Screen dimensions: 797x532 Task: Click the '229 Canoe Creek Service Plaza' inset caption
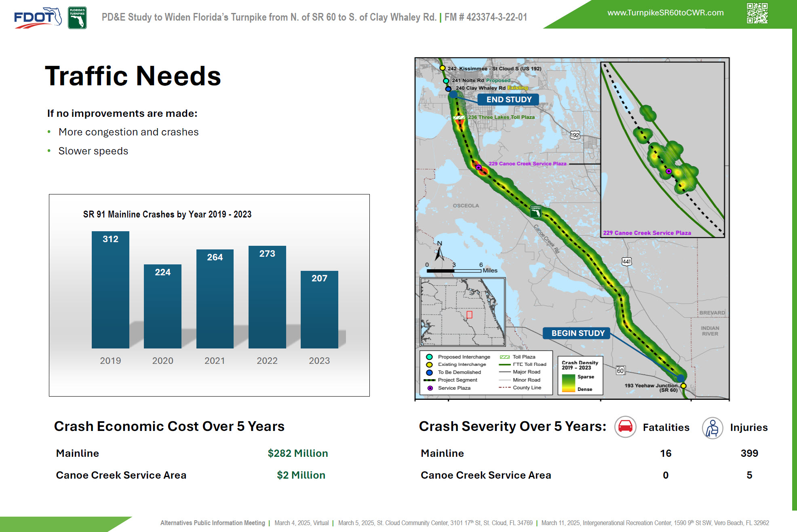647,233
